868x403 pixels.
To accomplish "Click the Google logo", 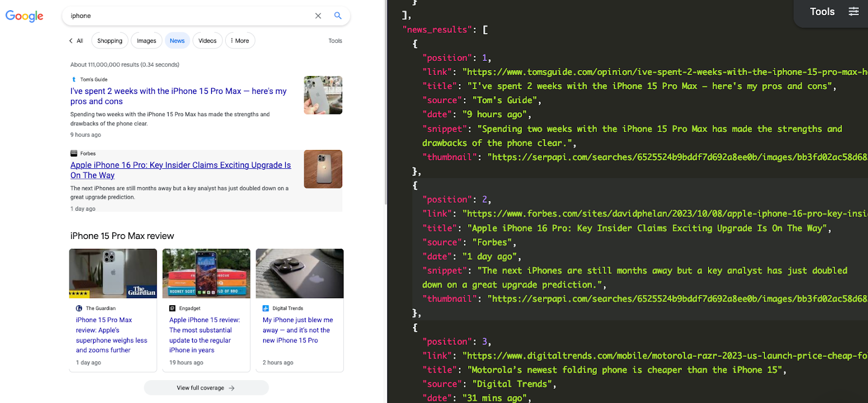I will [x=24, y=16].
